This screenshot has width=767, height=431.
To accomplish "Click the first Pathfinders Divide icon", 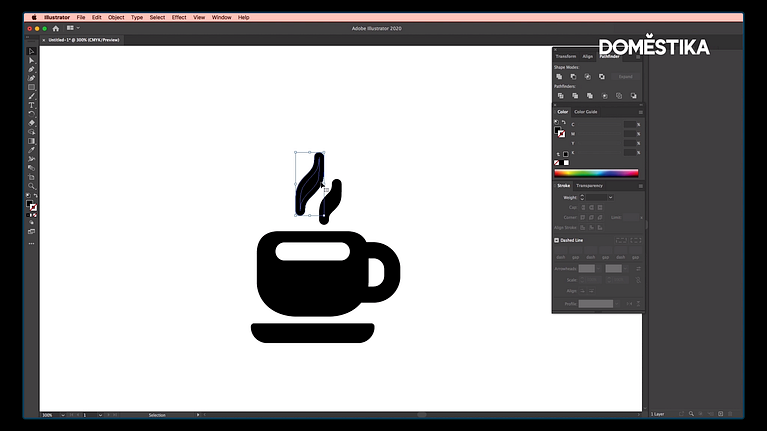I will 559,96.
